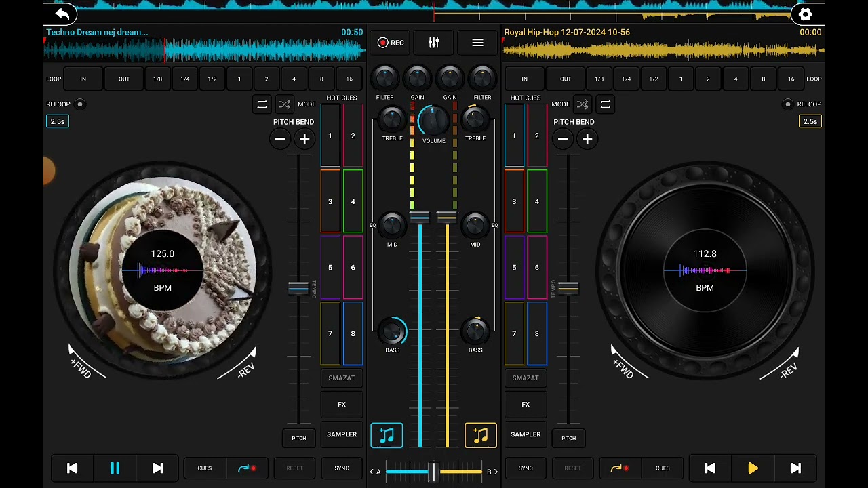Open left deck SAMPLER panel
This screenshot has width=868, height=488.
pyautogui.click(x=342, y=434)
